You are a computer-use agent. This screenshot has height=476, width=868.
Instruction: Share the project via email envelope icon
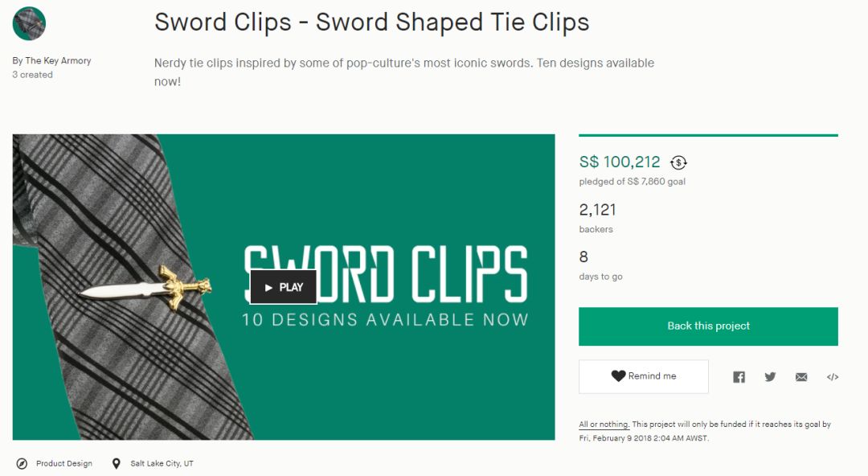click(x=801, y=377)
